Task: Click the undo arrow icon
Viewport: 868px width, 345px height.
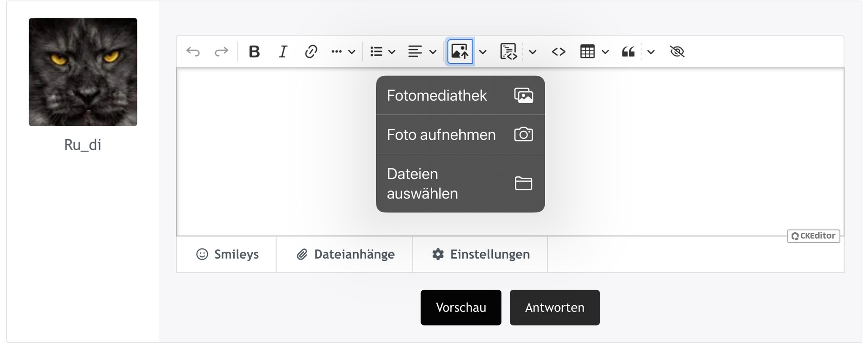Action: 193,52
